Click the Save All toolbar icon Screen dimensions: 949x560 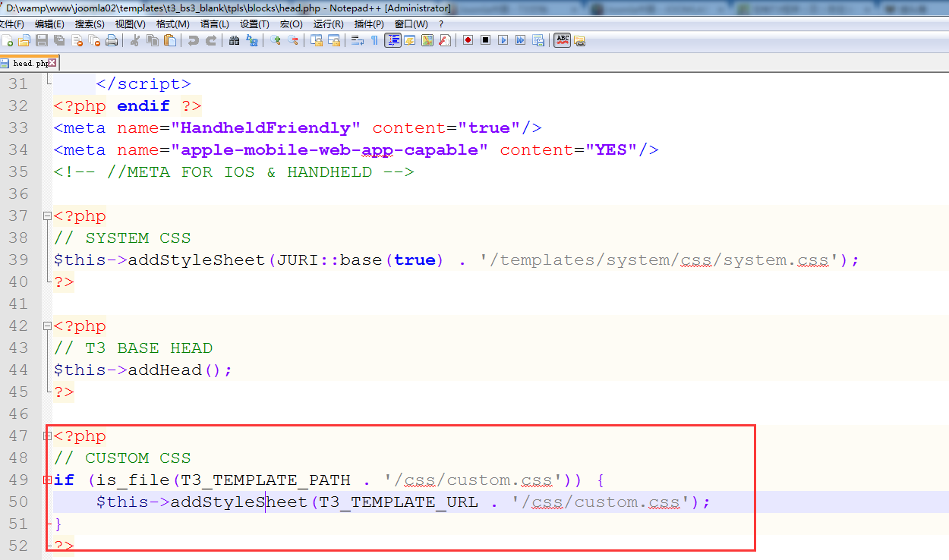[x=59, y=40]
